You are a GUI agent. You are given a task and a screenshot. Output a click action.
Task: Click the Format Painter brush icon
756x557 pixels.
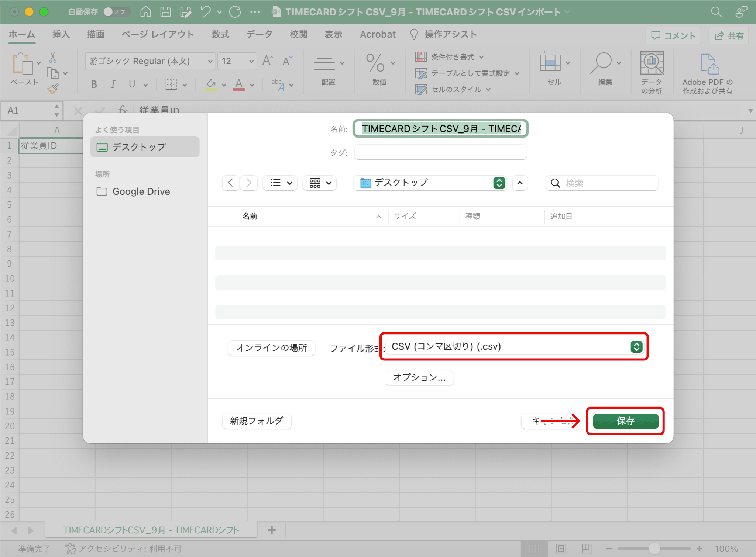click(53, 89)
